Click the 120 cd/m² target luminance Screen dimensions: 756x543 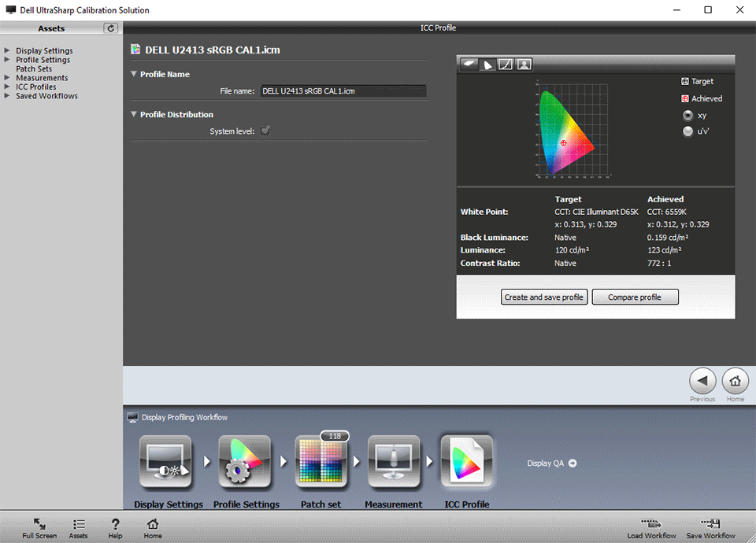tap(572, 250)
